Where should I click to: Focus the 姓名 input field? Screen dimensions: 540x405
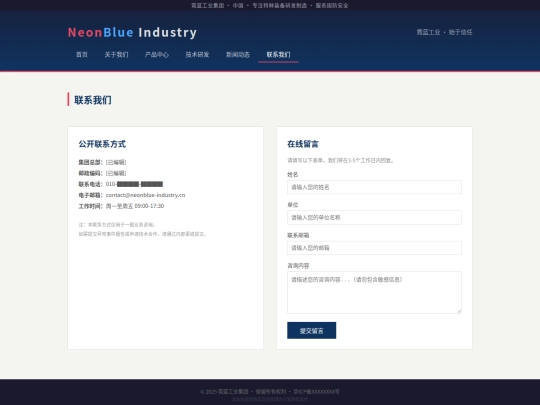pos(374,187)
